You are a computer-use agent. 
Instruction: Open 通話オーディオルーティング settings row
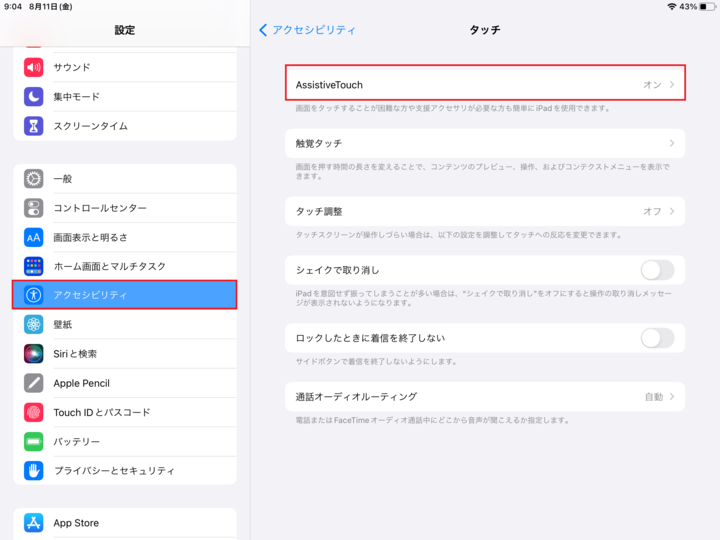(x=485, y=397)
